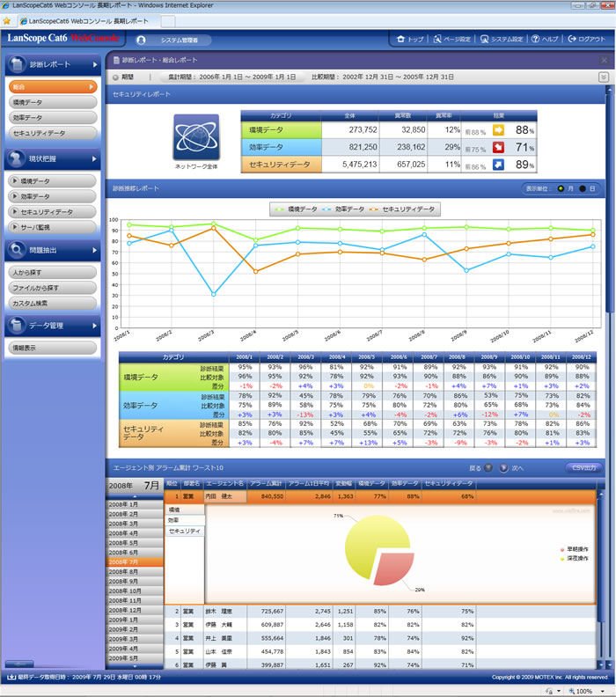Screen dimensions: 616x697
Task: Click the CSV output button
Action: coord(583,467)
